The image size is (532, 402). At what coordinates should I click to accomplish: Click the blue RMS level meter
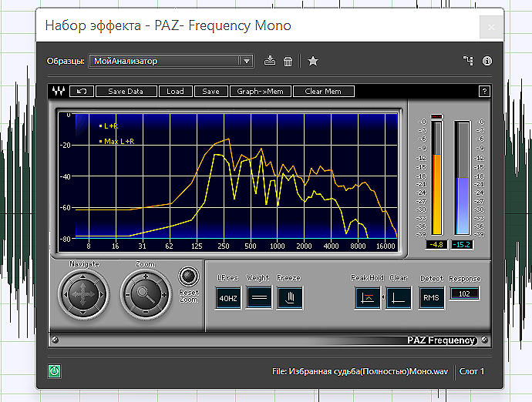(x=462, y=178)
